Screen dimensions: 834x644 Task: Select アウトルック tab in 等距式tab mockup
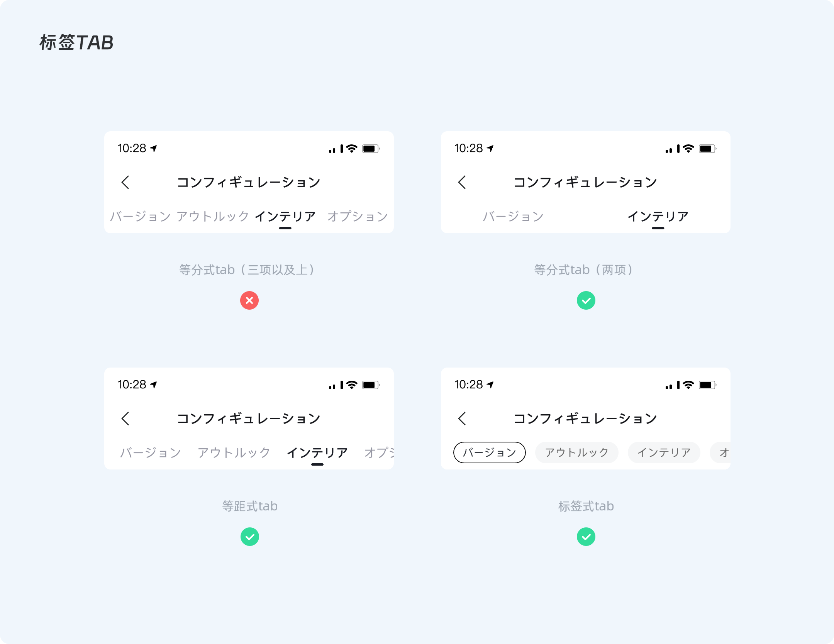(x=234, y=453)
